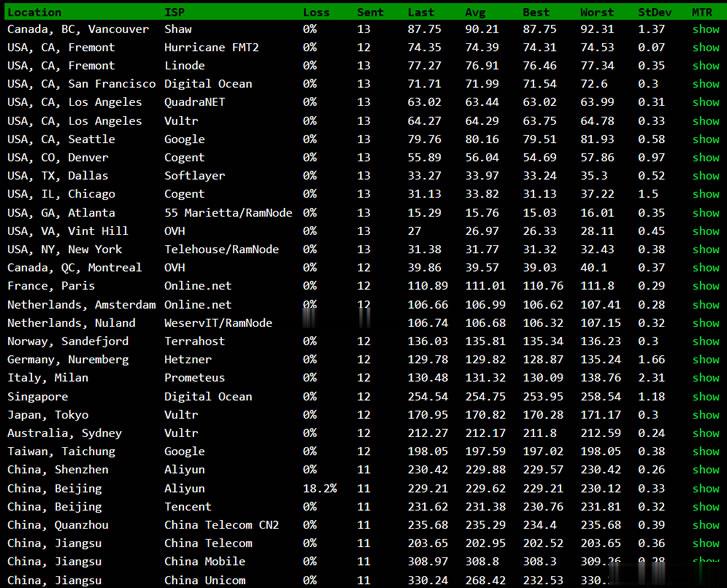Open 'show' for Hetzner Nuremberg
This screenshot has height=588, width=727.
click(706, 359)
